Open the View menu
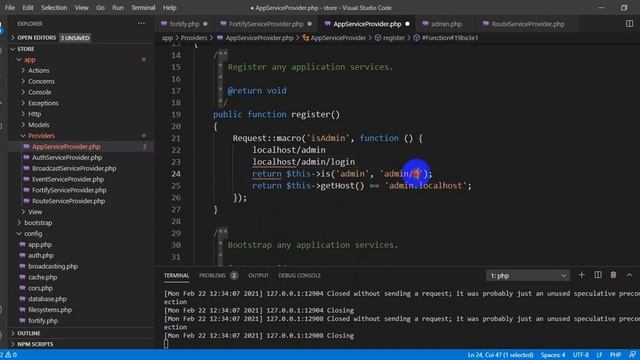This screenshot has width=640, height=360. point(81,7)
